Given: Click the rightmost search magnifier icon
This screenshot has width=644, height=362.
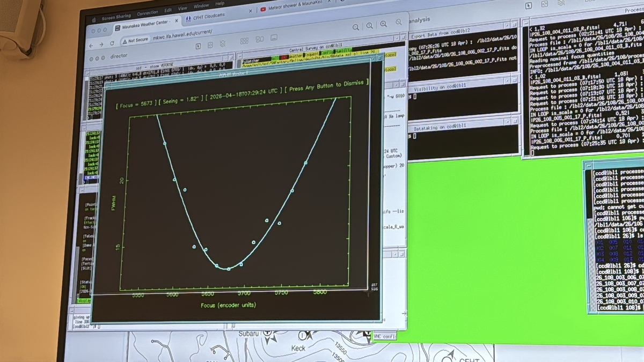Looking at the screenshot, I should 398,23.
